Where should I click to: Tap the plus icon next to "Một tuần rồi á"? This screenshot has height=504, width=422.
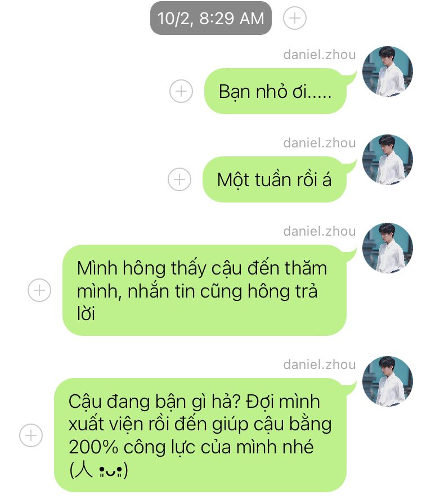point(179,179)
